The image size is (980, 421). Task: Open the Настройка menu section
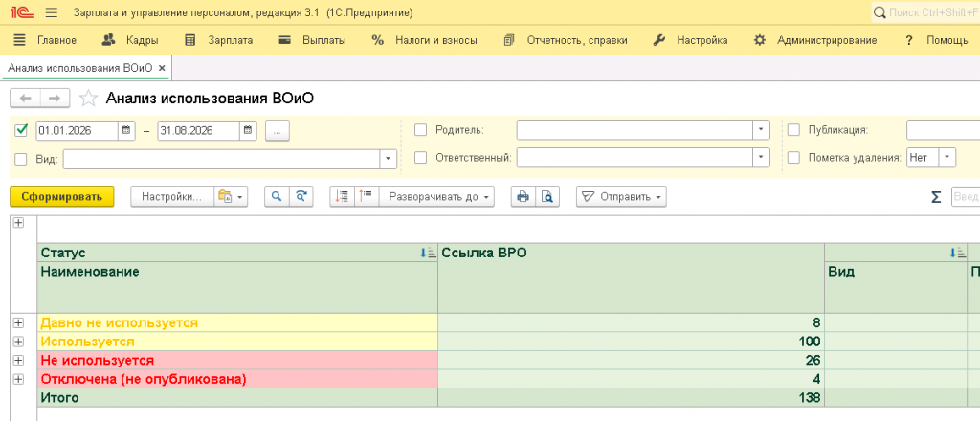[x=690, y=40]
